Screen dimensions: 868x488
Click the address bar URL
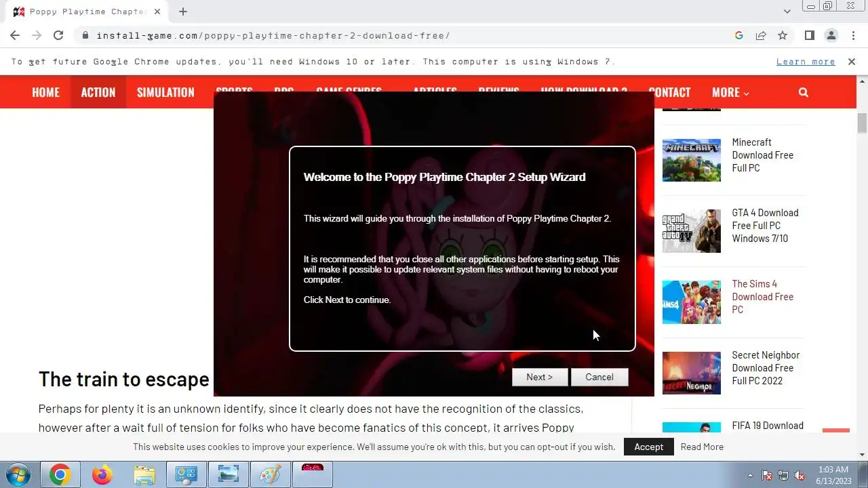click(273, 35)
